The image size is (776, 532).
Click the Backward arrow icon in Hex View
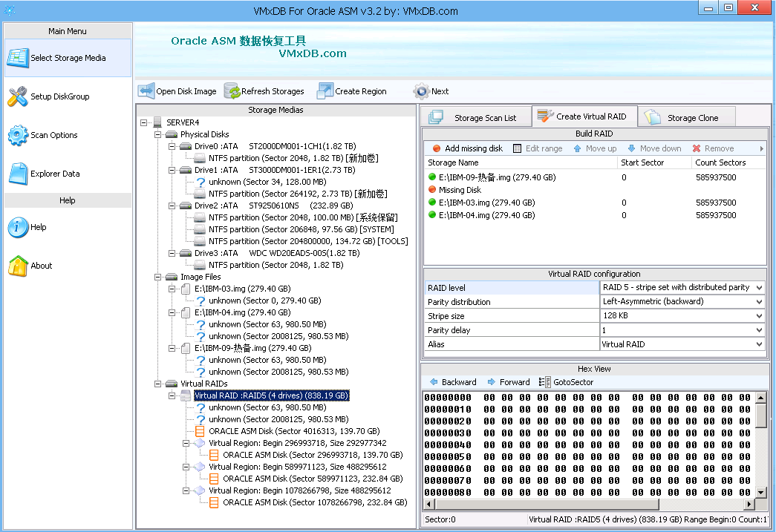[434, 381]
